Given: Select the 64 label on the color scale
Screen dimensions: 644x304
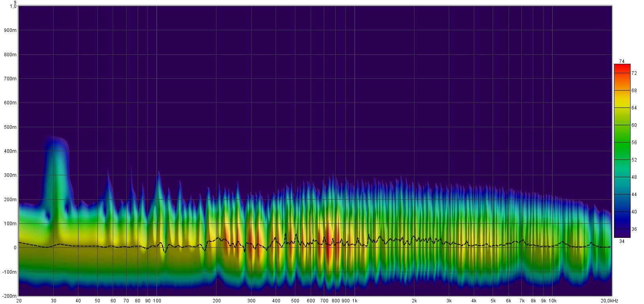Looking at the screenshot, I should [634, 108].
